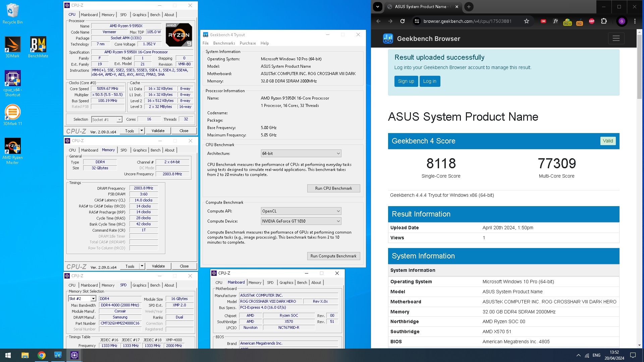The width and height of the screenshot is (644, 362).
Task: Click the browser back arrow
Action: pos(378,21)
